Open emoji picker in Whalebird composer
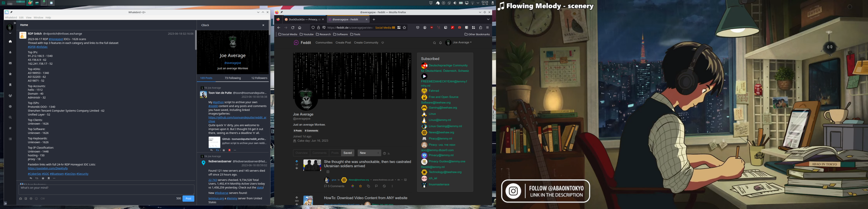Screen dimensions: 868x209 pos(36,199)
